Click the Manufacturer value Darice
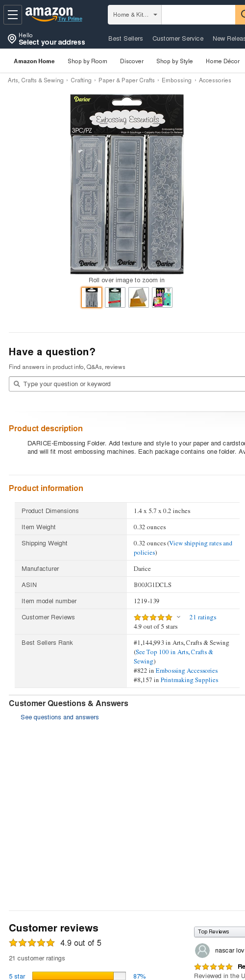245x980 pixels. [142, 569]
